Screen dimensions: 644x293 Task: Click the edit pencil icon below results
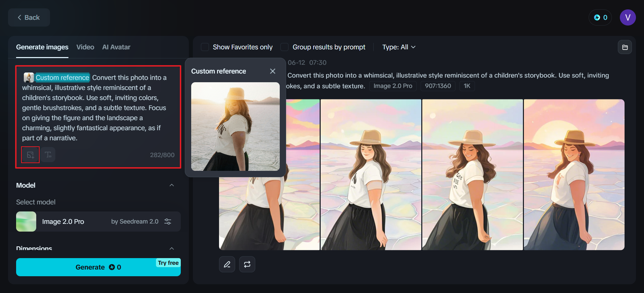pyautogui.click(x=227, y=264)
